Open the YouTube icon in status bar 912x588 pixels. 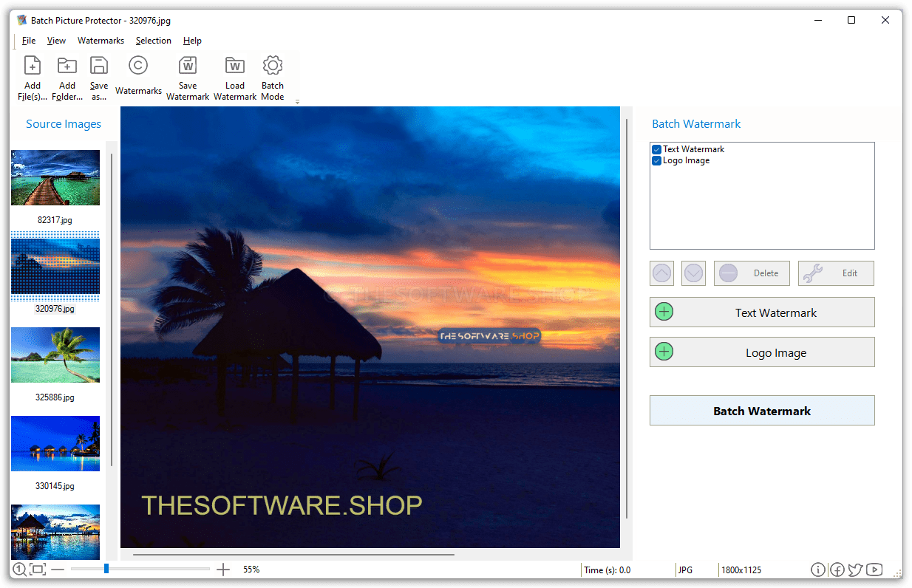(x=875, y=570)
